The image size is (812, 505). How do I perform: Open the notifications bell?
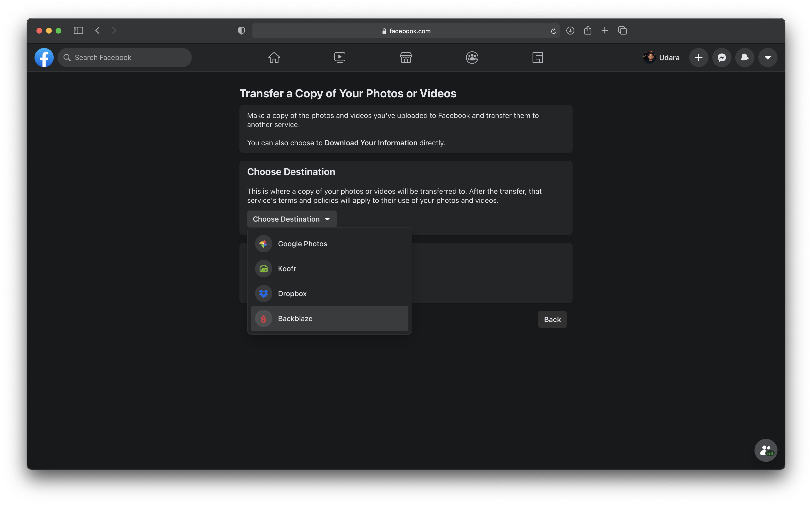[x=745, y=58]
